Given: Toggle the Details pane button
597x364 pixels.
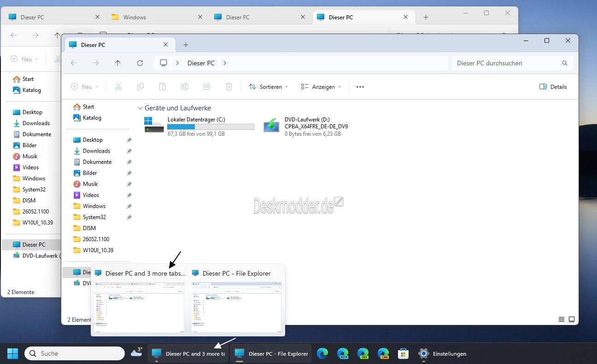Looking at the screenshot, I should coord(553,87).
